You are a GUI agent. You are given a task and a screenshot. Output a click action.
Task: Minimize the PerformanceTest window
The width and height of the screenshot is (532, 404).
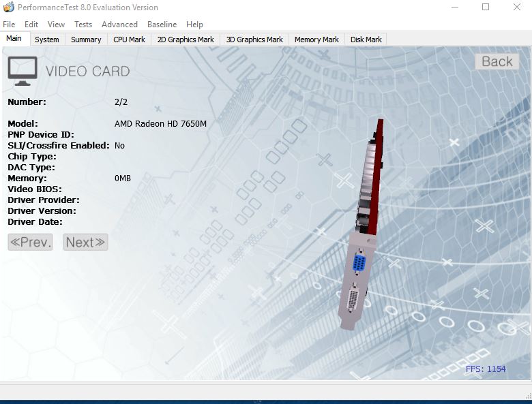click(455, 7)
